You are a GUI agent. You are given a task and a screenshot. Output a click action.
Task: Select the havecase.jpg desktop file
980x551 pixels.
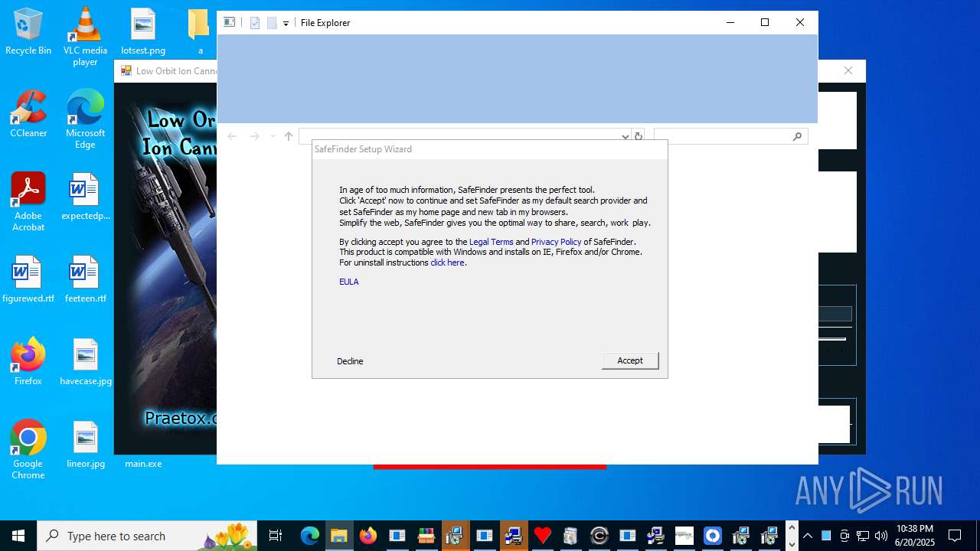click(x=85, y=361)
